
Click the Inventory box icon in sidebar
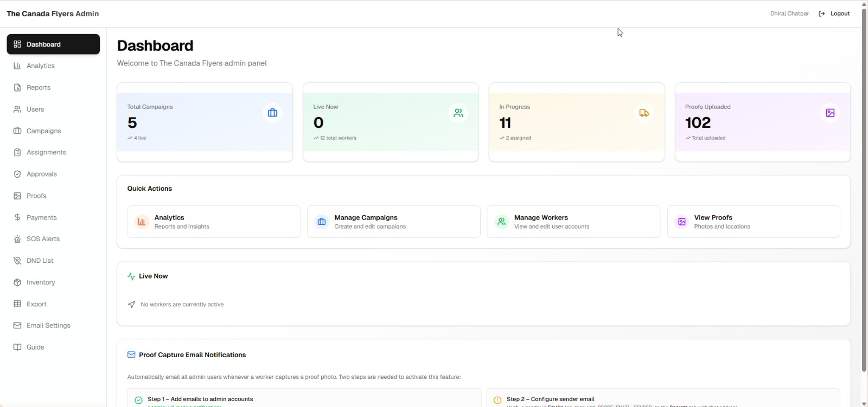[x=17, y=282]
